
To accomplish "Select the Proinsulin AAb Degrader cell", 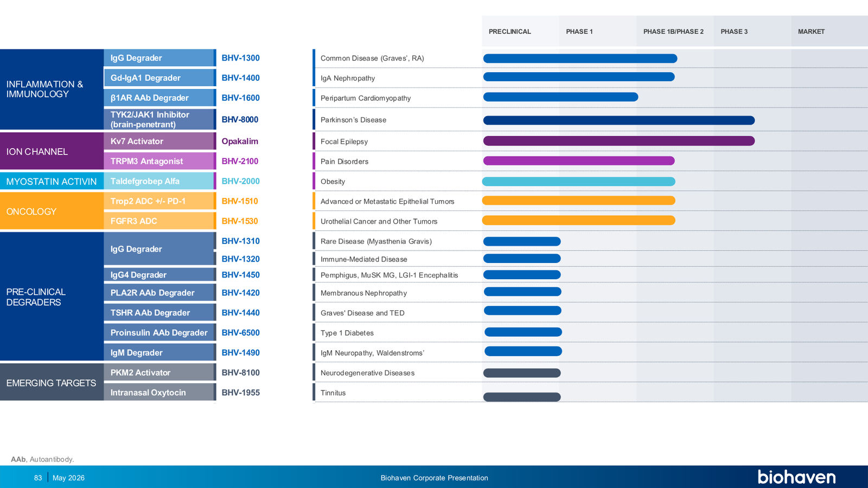I will (x=159, y=332).
